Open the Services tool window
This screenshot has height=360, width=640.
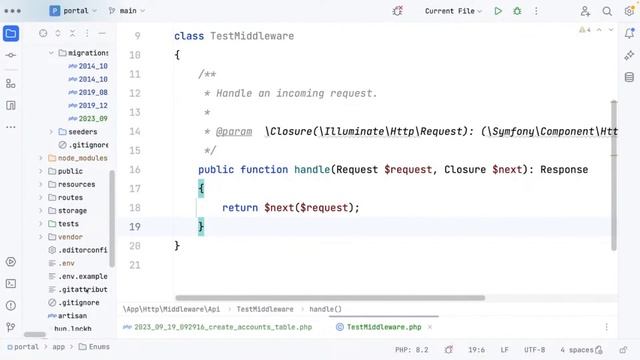[11, 262]
